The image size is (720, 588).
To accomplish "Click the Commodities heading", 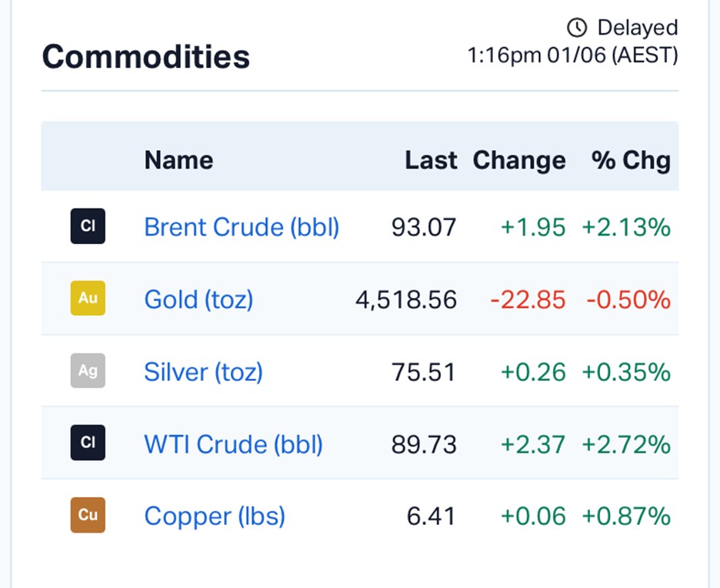I will 146,56.
